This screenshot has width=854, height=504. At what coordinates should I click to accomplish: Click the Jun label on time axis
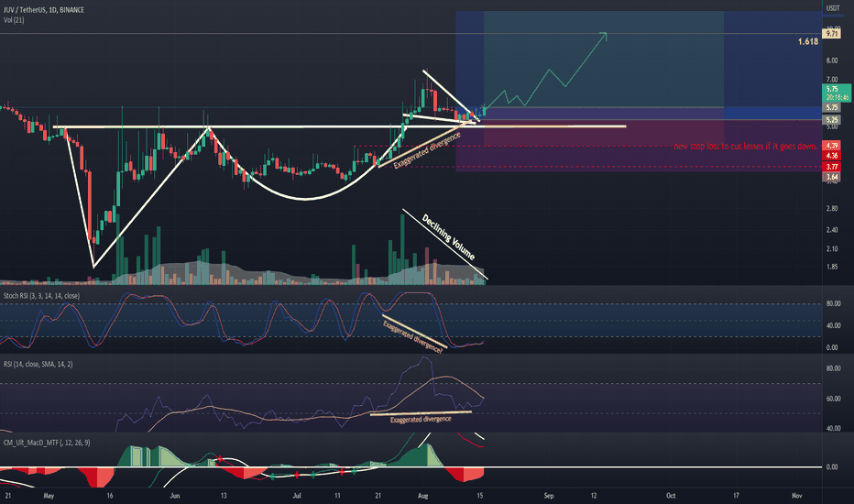175,496
